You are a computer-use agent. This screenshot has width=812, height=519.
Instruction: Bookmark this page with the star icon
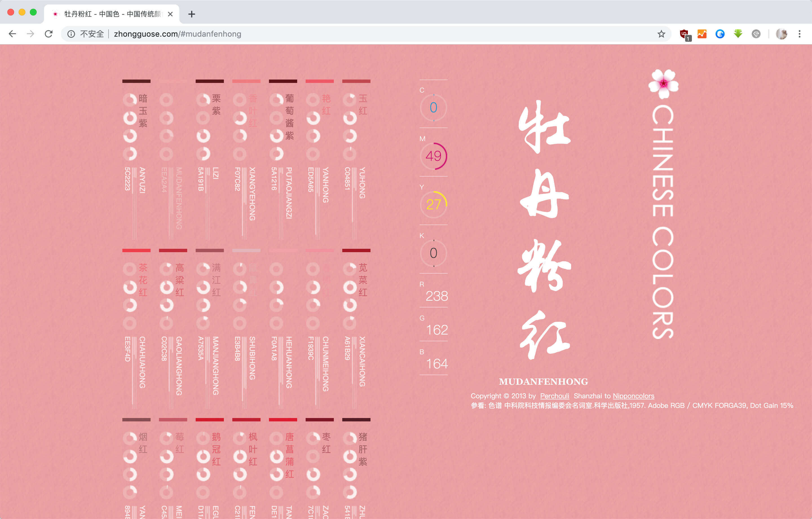point(661,34)
